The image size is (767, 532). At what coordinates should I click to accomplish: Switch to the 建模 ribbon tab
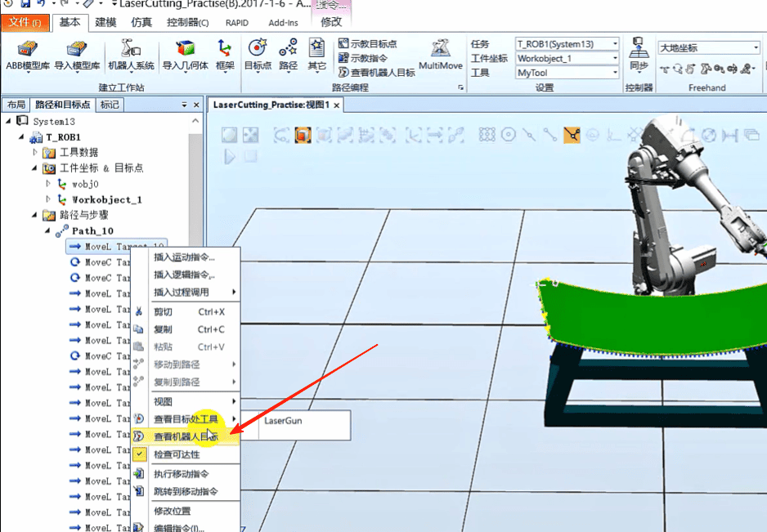tap(105, 23)
